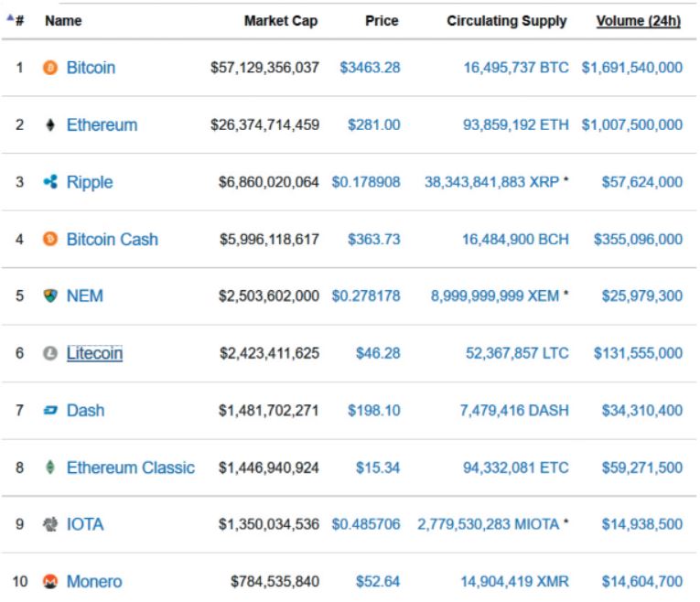Click the NEM shield logo icon

[x=50, y=296]
